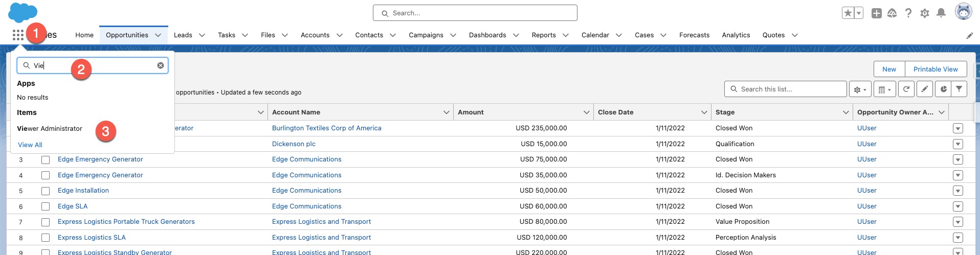This screenshot has width=980, height=255.
Task: Click View All in app launcher
Action: pos(30,145)
